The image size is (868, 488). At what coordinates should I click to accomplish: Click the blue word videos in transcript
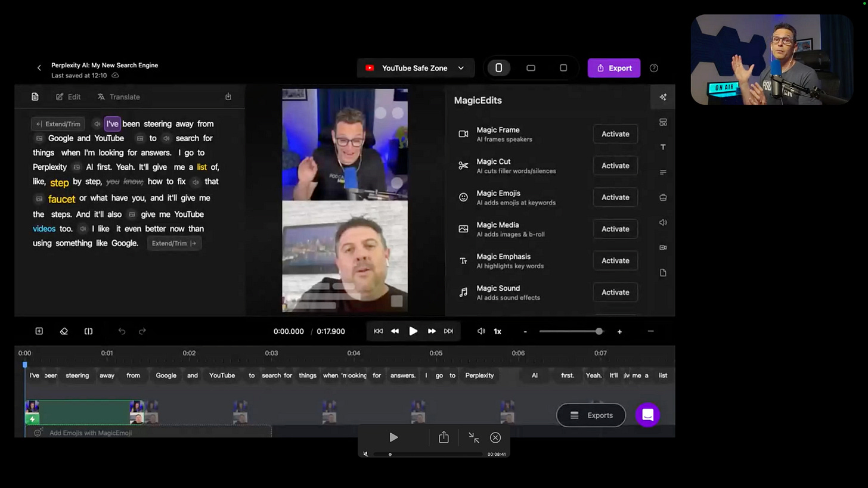[44, 229]
